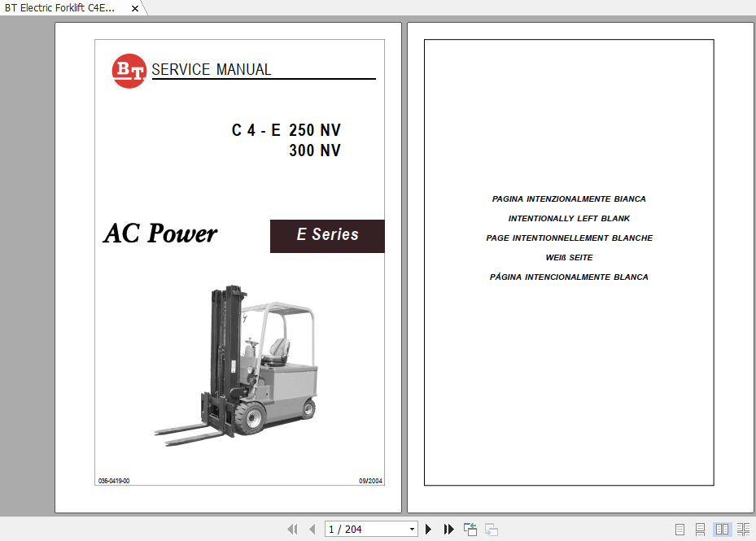
Task: Go to the first page
Action: click(x=292, y=530)
